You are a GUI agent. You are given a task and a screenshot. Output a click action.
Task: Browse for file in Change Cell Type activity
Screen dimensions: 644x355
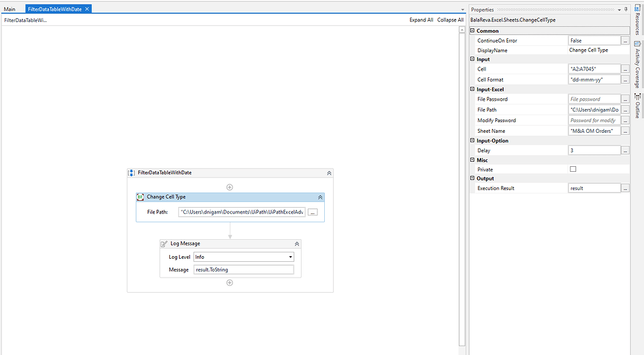click(312, 212)
